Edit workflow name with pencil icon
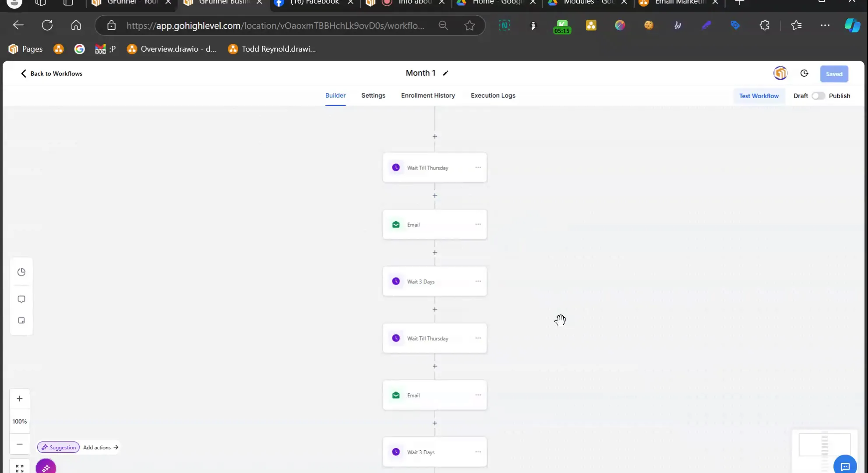This screenshot has width=868, height=473. [445, 73]
